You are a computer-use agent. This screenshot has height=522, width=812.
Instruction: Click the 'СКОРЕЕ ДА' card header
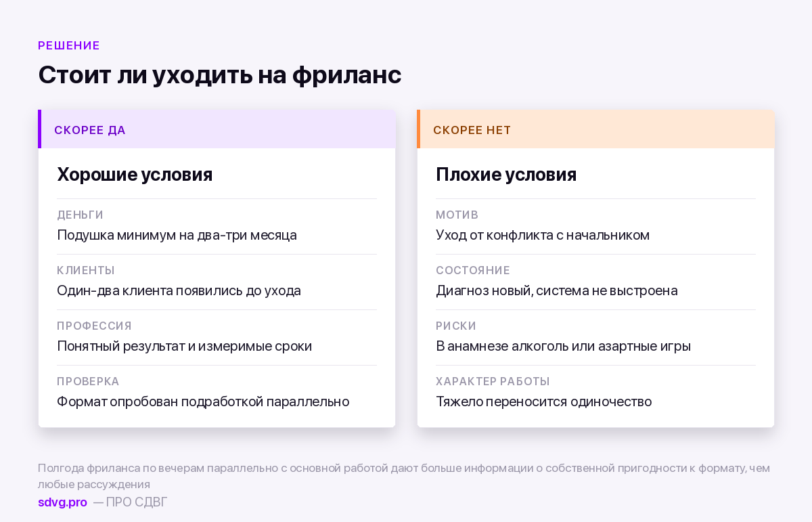pyautogui.click(x=217, y=129)
